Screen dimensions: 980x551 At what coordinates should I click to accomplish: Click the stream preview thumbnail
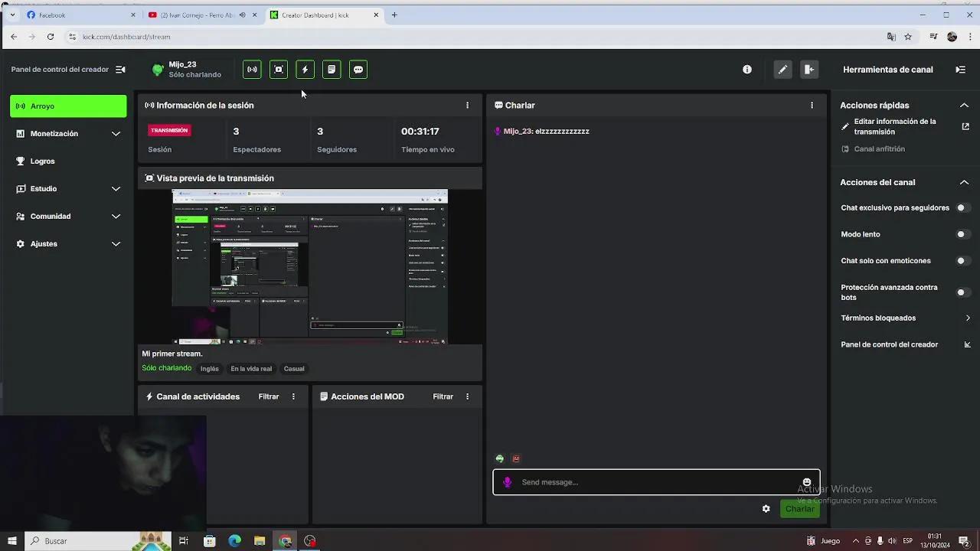(x=310, y=267)
